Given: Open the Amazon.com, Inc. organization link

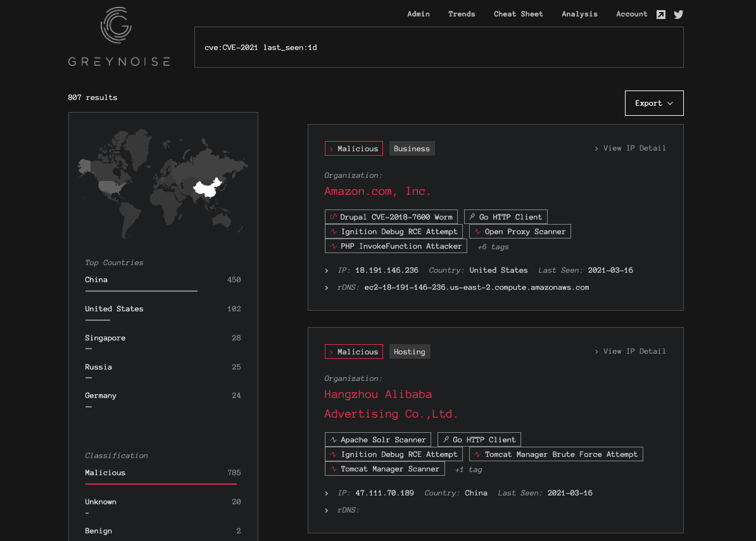Looking at the screenshot, I should coord(377,191).
